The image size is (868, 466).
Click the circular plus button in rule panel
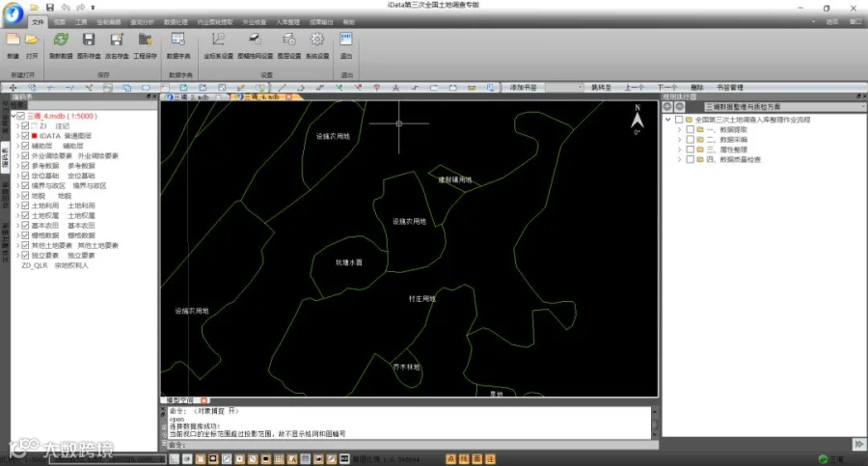[x=668, y=106]
